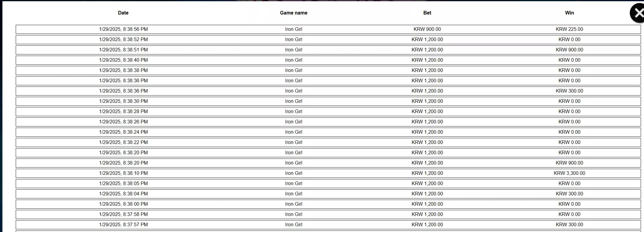644x232 pixels.
Task: Select the 8:38:52 PM entry
Action: (x=328, y=40)
